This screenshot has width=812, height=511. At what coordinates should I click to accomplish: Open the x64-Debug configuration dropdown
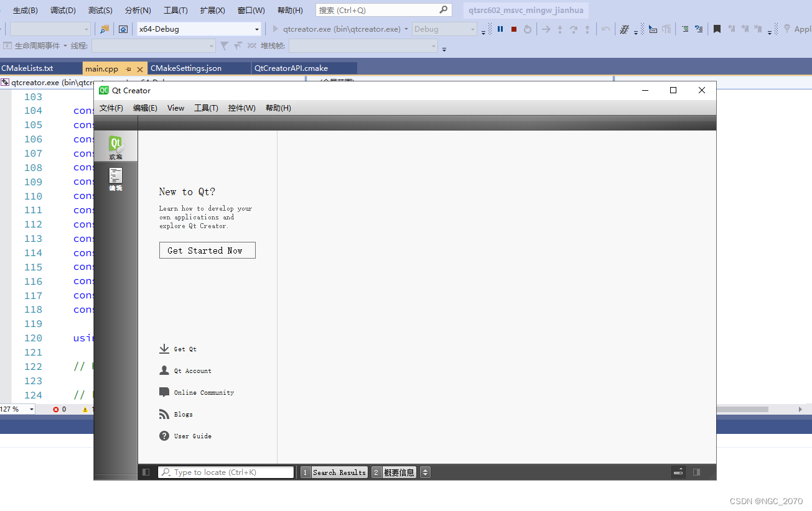coord(198,29)
